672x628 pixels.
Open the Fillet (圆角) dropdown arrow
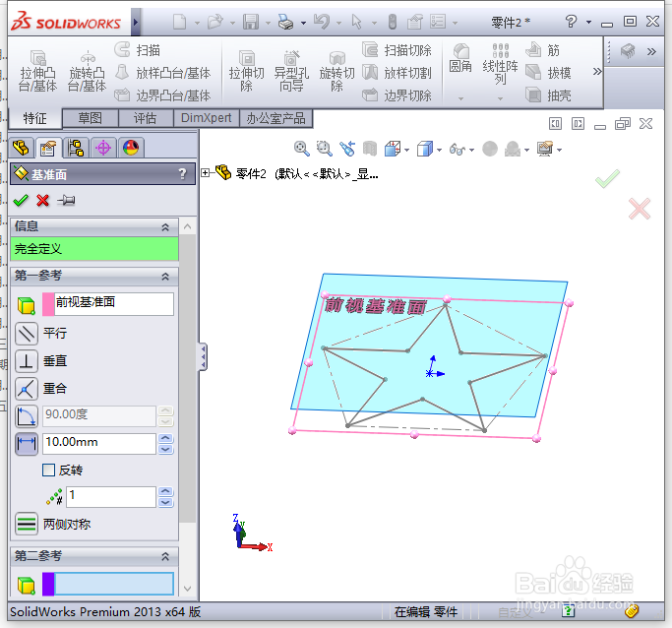tap(460, 98)
